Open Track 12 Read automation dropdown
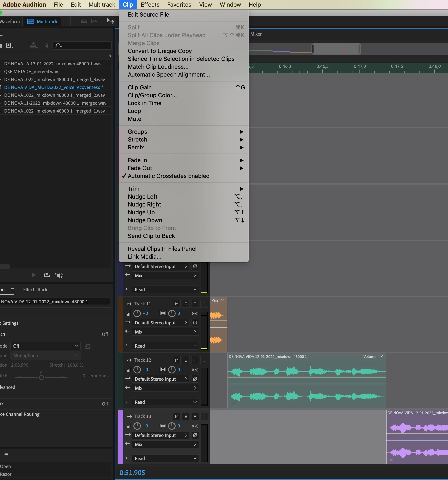The height and width of the screenshot is (480, 448). [x=165, y=402]
